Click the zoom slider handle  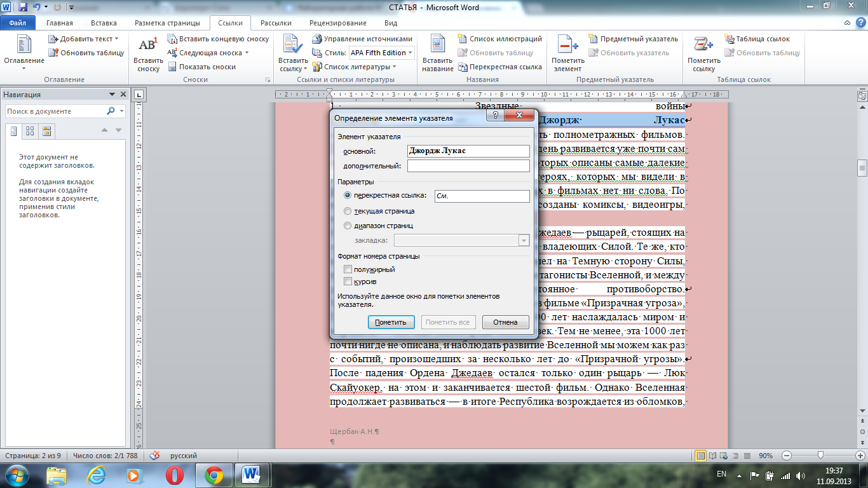(822, 456)
